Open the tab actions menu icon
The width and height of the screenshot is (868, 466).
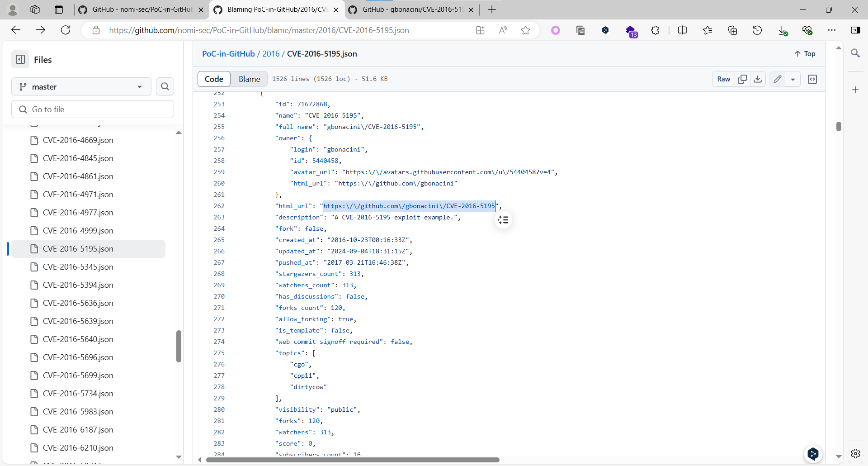(59, 10)
